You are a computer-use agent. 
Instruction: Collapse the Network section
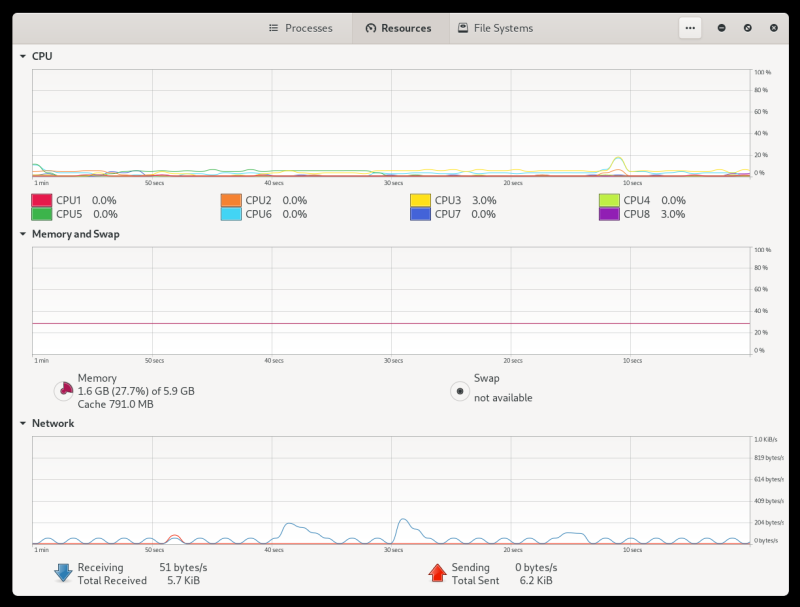23,423
